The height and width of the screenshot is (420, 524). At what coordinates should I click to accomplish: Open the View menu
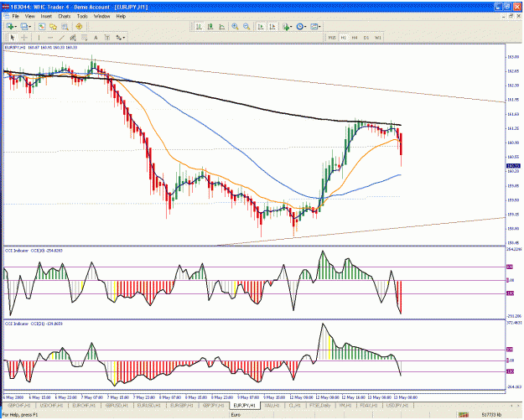click(x=29, y=16)
